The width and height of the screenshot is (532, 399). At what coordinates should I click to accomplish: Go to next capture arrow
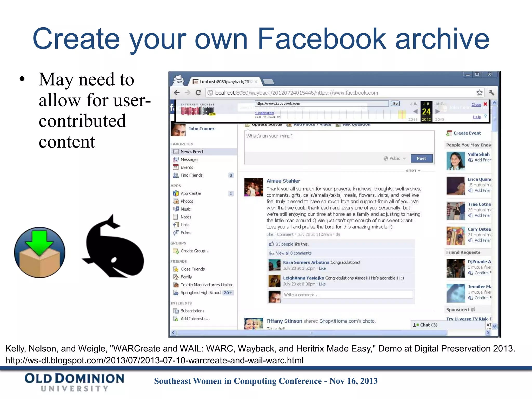tap(437, 111)
